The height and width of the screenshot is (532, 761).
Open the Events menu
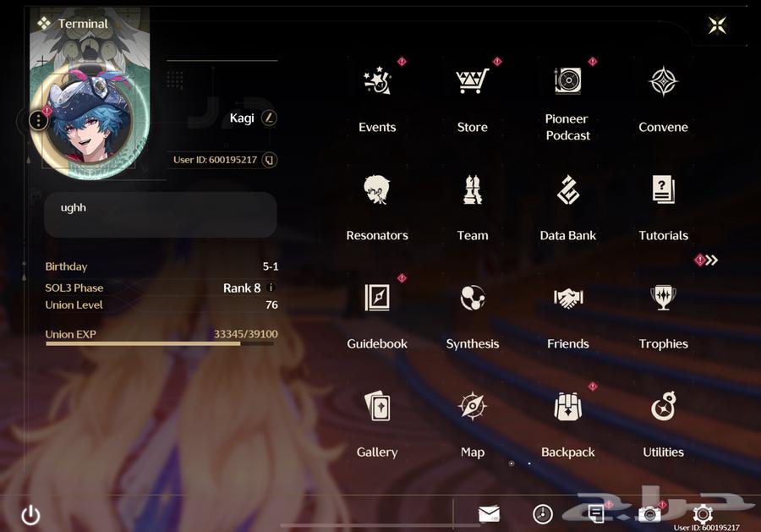click(377, 83)
